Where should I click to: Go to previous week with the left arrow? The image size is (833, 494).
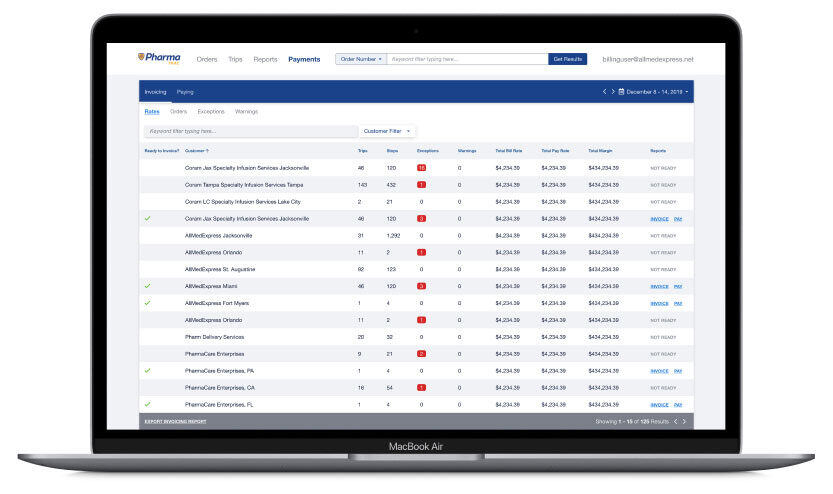(605, 91)
